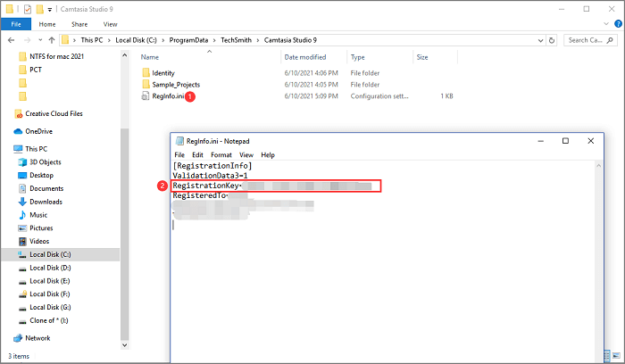The image size is (625, 364).
Task: Open the Identity folder
Action: pos(163,71)
